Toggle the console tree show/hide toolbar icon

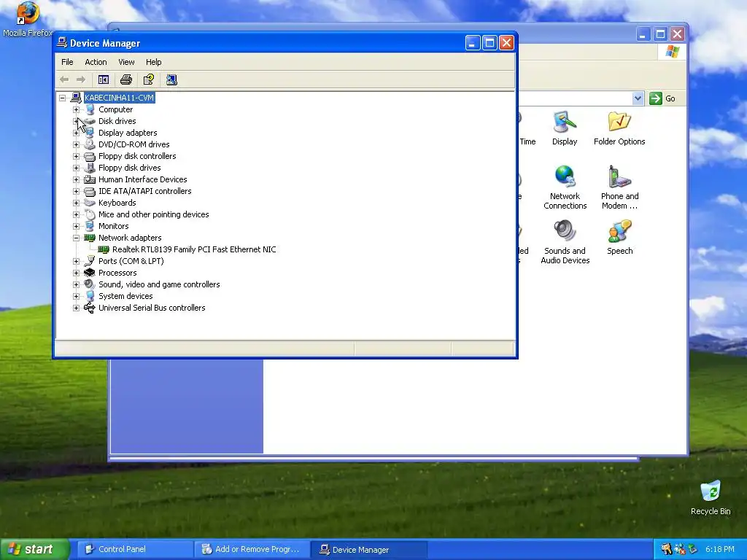(104, 79)
